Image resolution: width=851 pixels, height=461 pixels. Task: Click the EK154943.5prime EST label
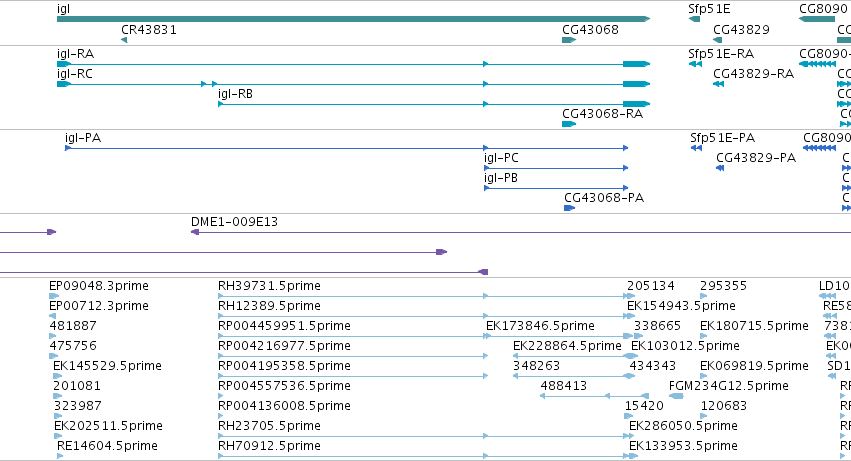[x=681, y=306]
